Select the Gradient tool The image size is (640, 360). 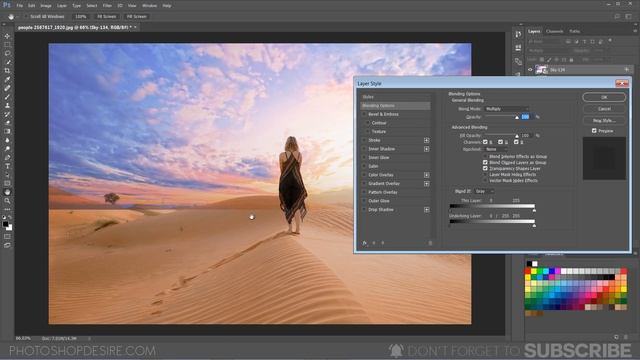(7, 131)
